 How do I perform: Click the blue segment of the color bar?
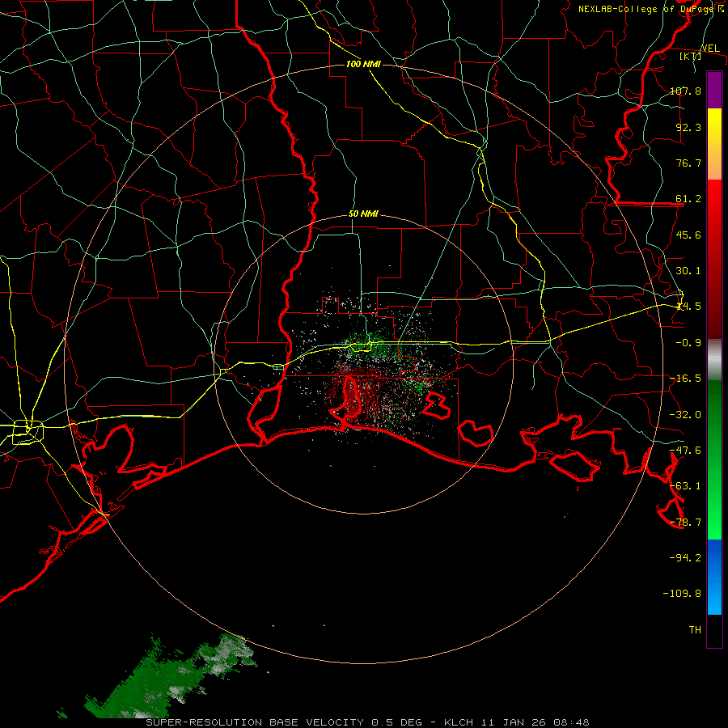tap(714, 577)
